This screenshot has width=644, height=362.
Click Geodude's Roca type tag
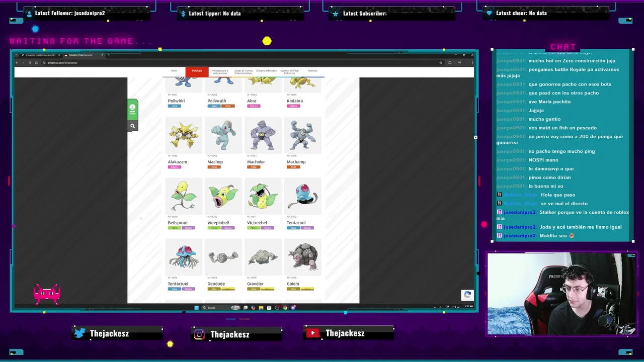pyautogui.click(x=214, y=289)
